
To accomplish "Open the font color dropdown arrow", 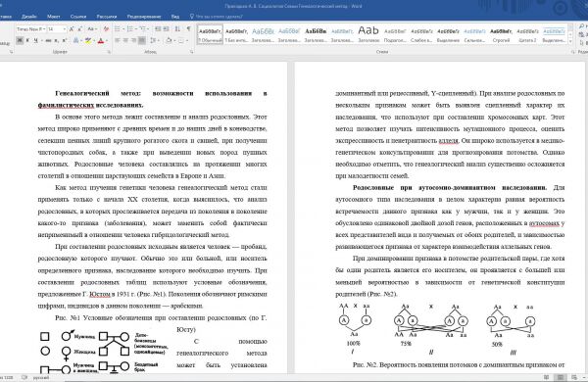I will click(107, 40).
